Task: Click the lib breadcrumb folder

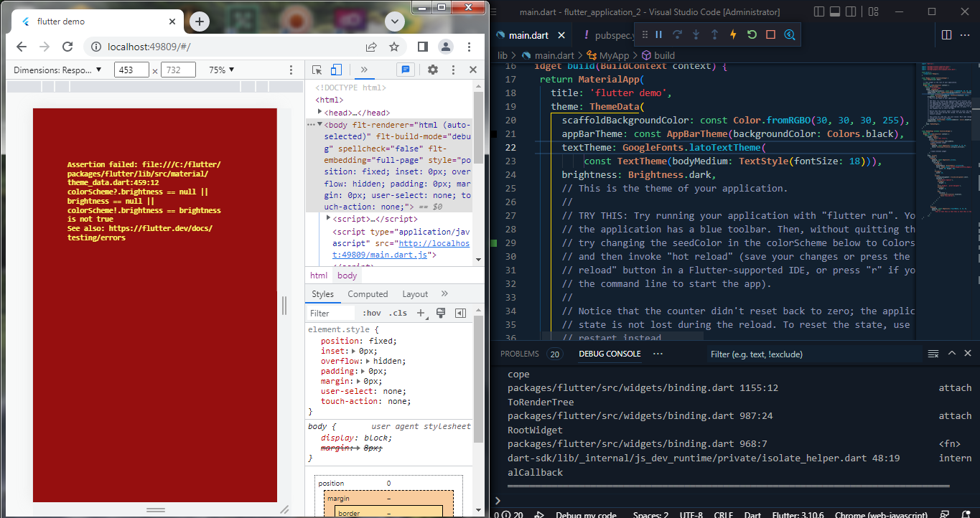Action: (503, 55)
